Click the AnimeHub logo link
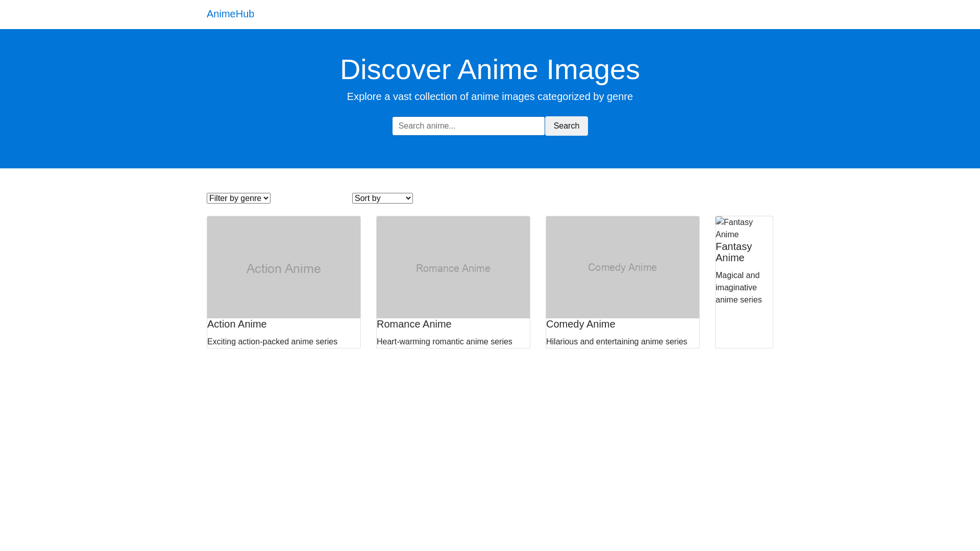Image resolution: width=980 pixels, height=551 pixels. click(x=230, y=14)
